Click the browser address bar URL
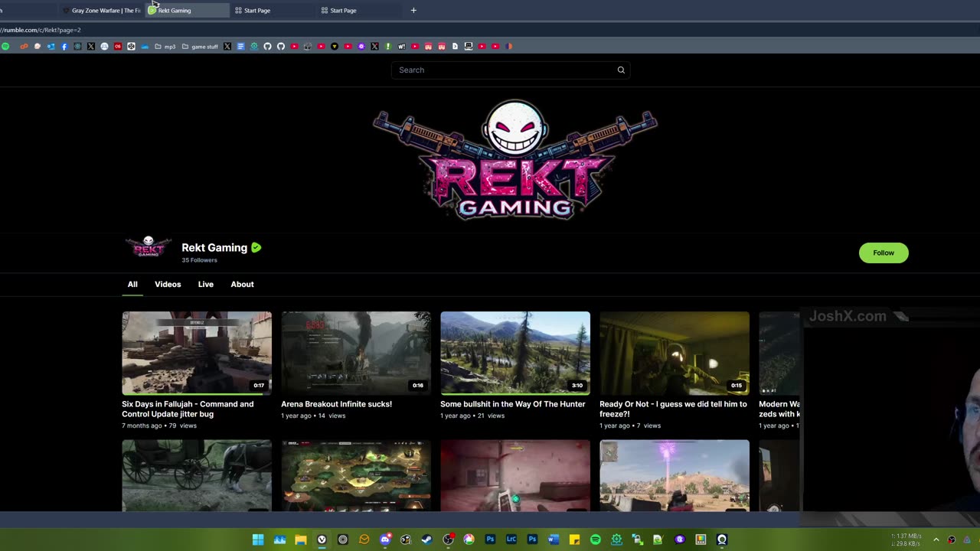Viewport: 980px width, 551px height. pyautogui.click(x=41, y=30)
